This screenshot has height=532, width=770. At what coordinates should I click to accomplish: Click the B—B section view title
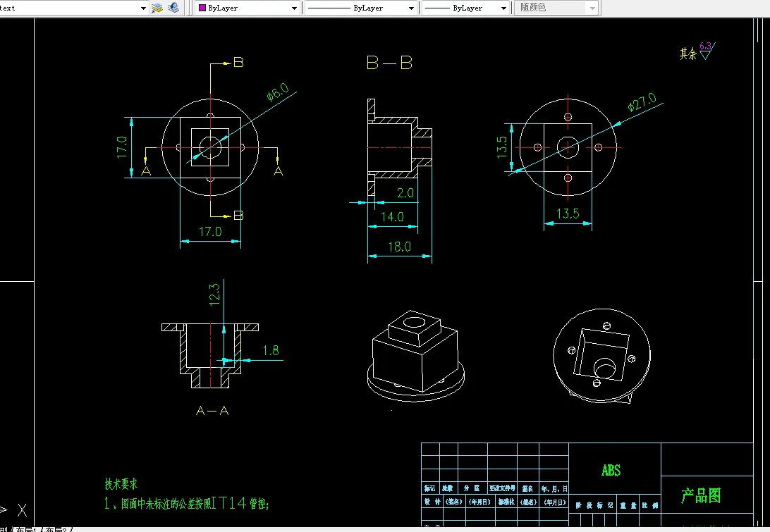(389, 63)
